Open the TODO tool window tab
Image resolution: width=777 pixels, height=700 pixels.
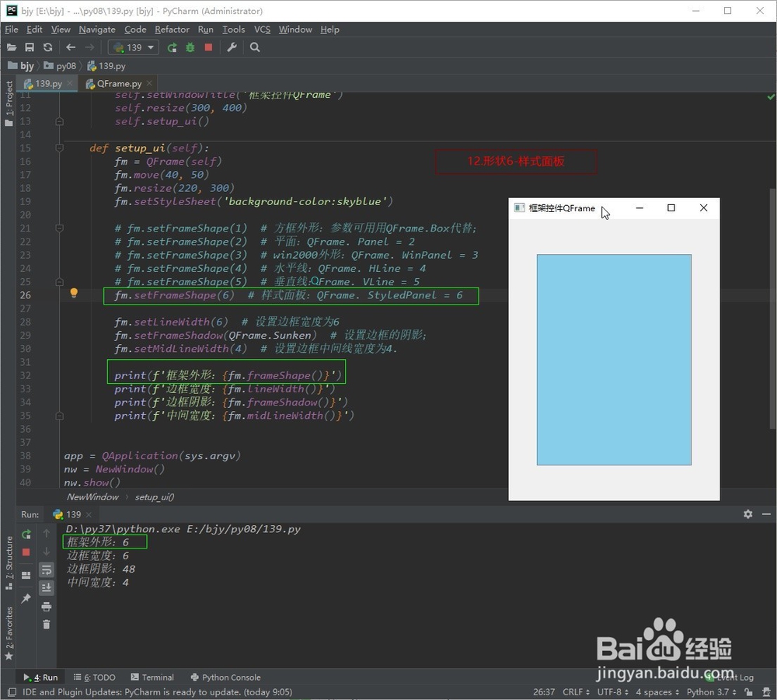(x=94, y=677)
